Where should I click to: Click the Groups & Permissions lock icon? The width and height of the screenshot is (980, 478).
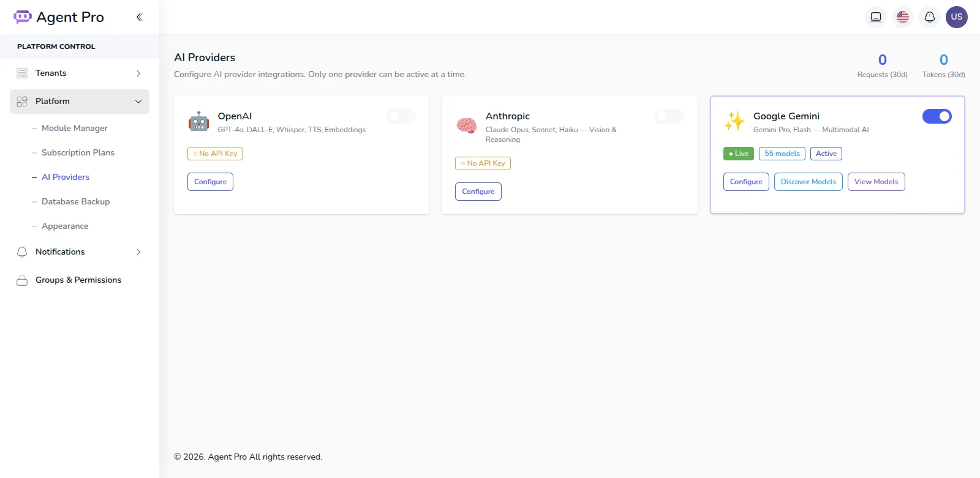pyautogui.click(x=22, y=280)
